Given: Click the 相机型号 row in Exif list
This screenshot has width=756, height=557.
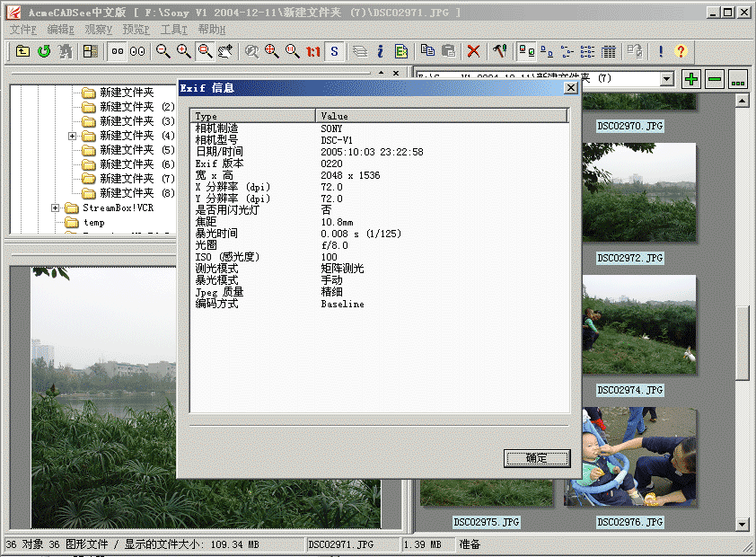Looking at the screenshot, I should (x=380, y=140).
